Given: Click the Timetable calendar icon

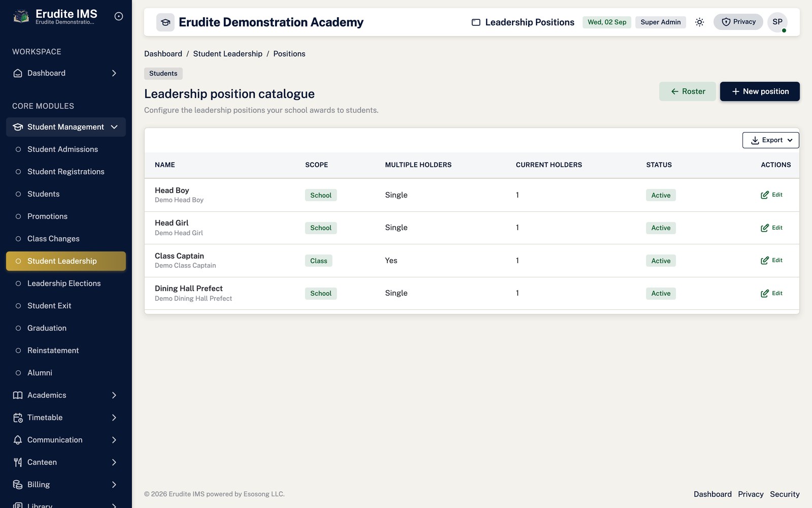Looking at the screenshot, I should click(x=18, y=418).
